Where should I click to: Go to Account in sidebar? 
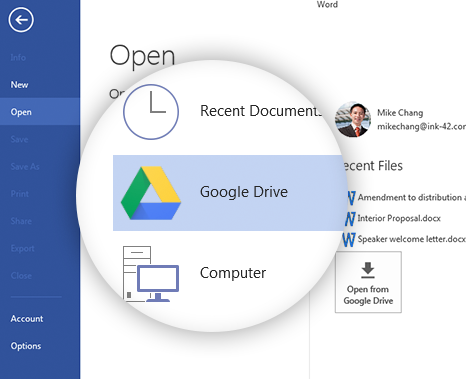(27, 319)
